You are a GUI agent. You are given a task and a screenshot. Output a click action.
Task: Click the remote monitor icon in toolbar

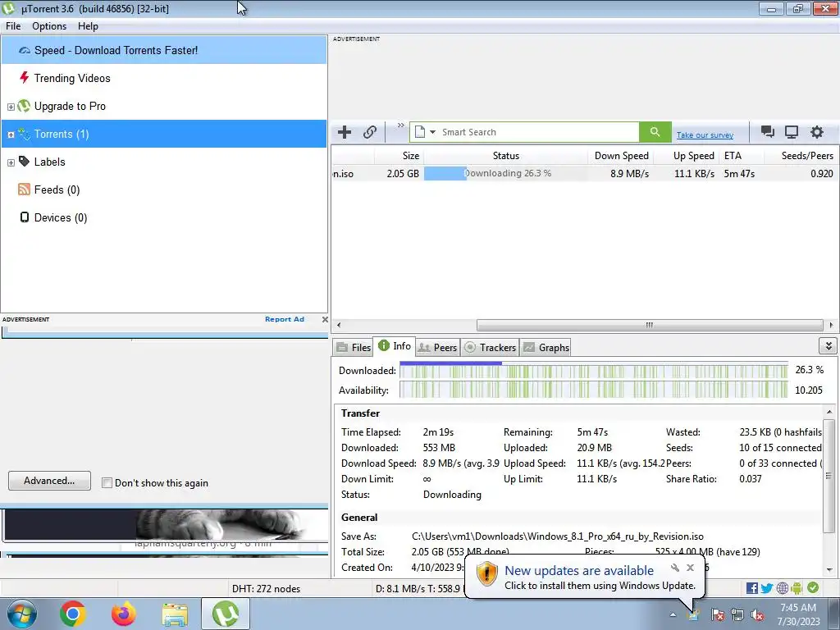coord(792,132)
